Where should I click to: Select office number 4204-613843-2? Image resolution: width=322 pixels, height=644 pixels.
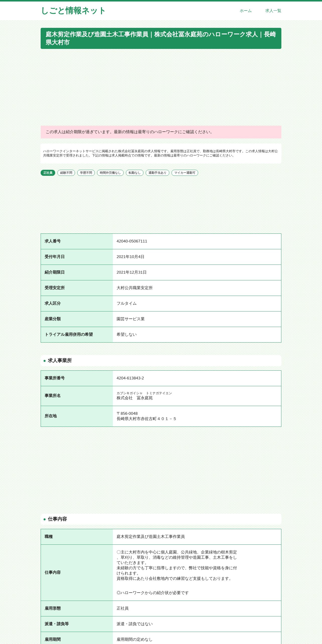(x=130, y=378)
